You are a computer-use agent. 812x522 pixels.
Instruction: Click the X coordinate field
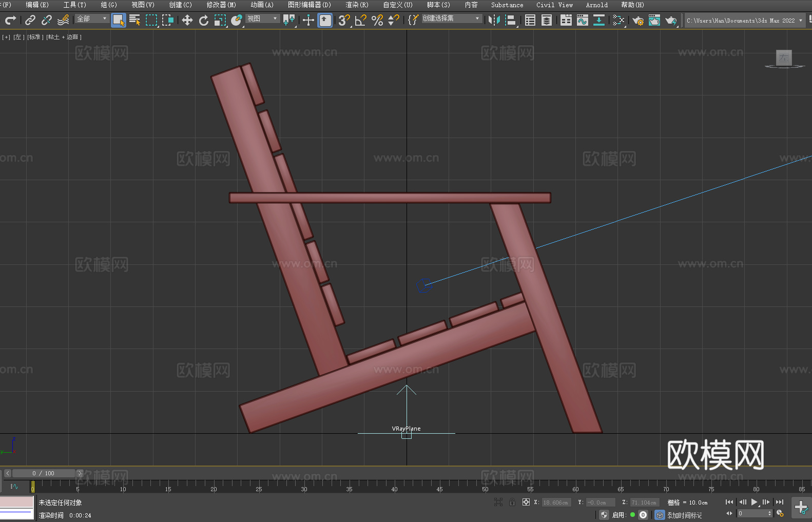point(556,502)
